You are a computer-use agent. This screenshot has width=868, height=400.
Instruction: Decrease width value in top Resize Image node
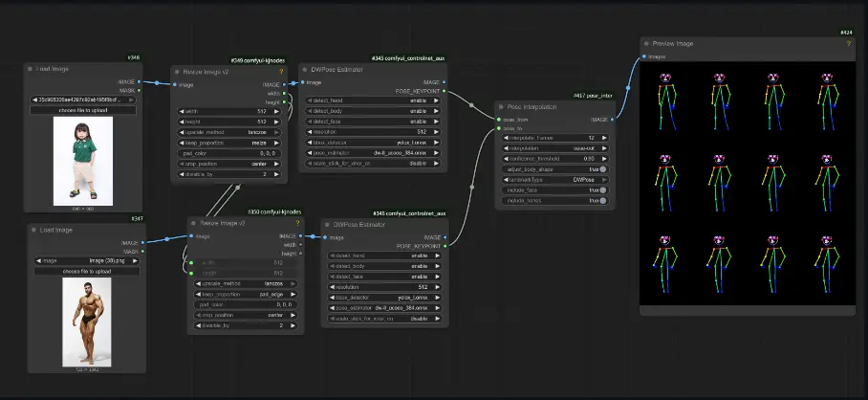tap(179, 111)
